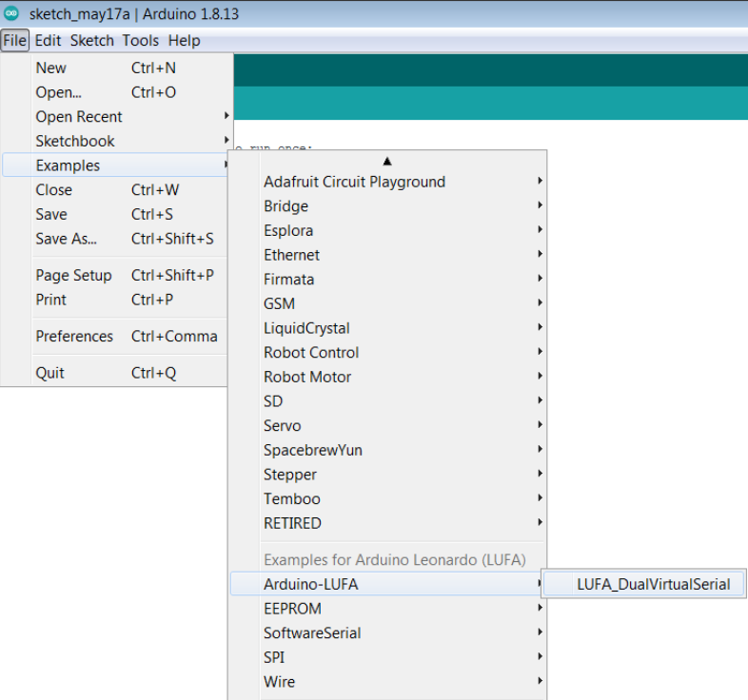The height and width of the screenshot is (700, 748).
Task: Expand the Sketchbook submenu
Action: pyautogui.click(x=116, y=141)
